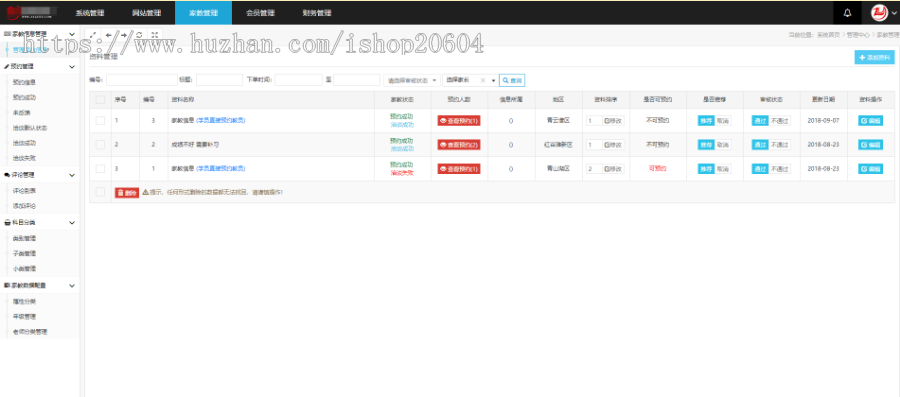Image resolution: width=900 pixels, height=397 pixels.
Task: Open the 选择家长 dropdown arrow
Action: coord(493,80)
